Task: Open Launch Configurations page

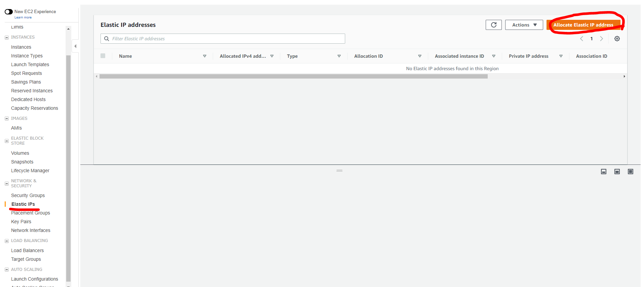Action: pos(35,279)
